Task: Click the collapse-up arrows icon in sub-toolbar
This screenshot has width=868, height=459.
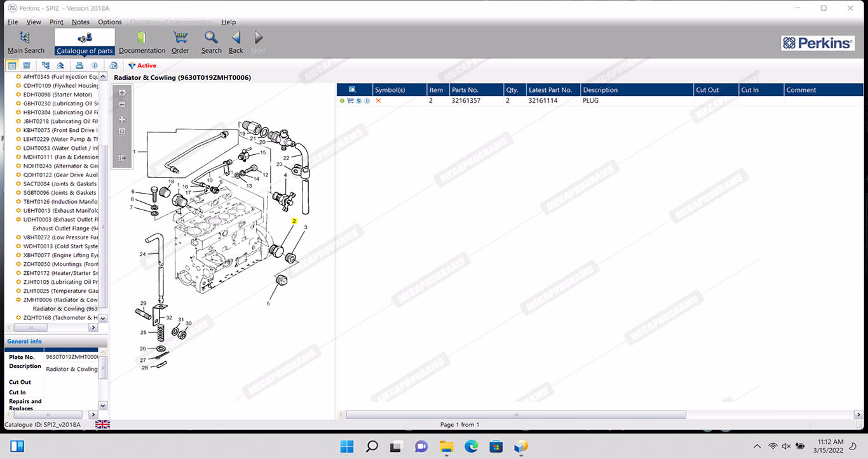Action: point(60,65)
